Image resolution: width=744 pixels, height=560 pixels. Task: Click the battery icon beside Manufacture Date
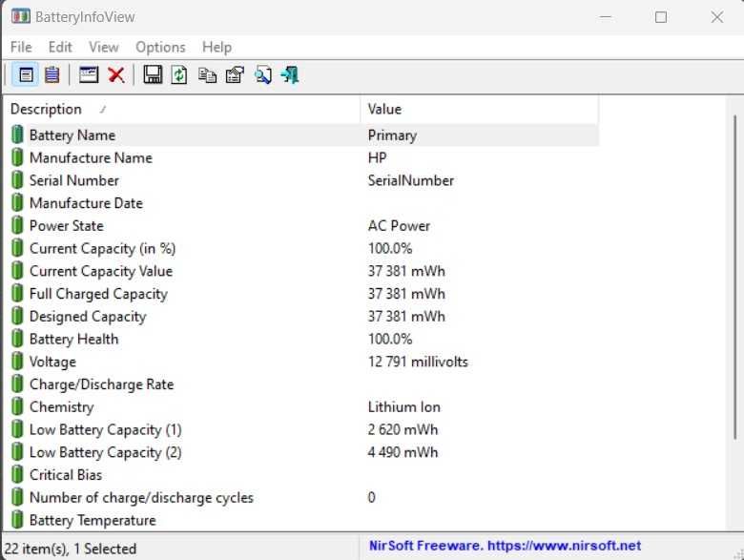(17, 202)
